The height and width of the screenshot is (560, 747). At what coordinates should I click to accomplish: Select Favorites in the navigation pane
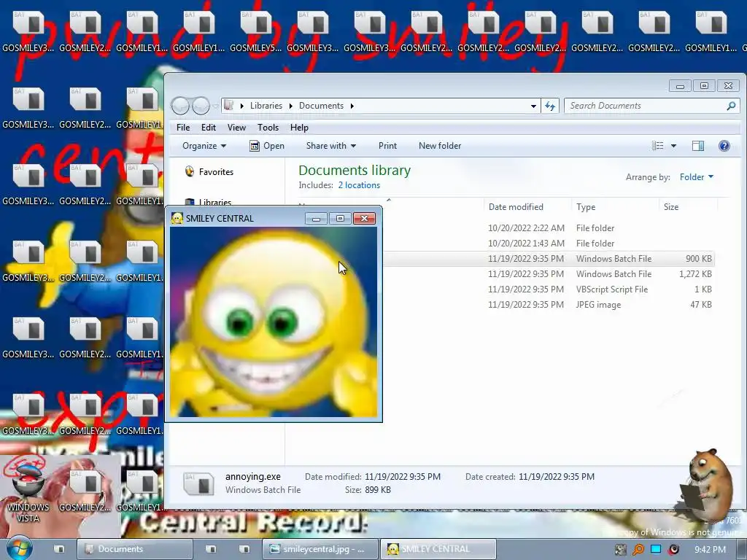click(x=216, y=172)
